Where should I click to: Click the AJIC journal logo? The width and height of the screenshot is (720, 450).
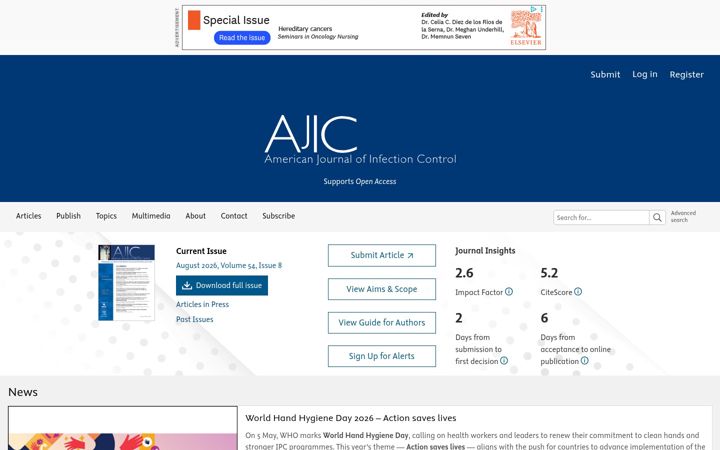360,139
